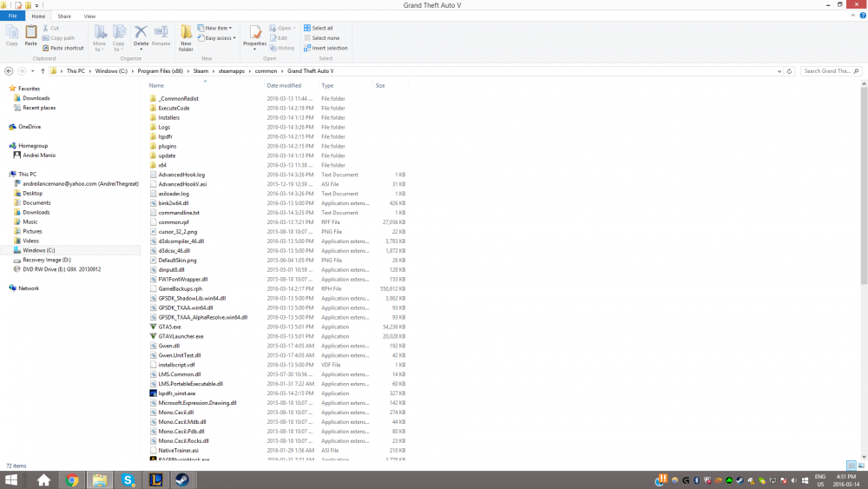The width and height of the screenshot is (868, 489).
Task: Click Copy path in the ribbon
Action: 58,37
